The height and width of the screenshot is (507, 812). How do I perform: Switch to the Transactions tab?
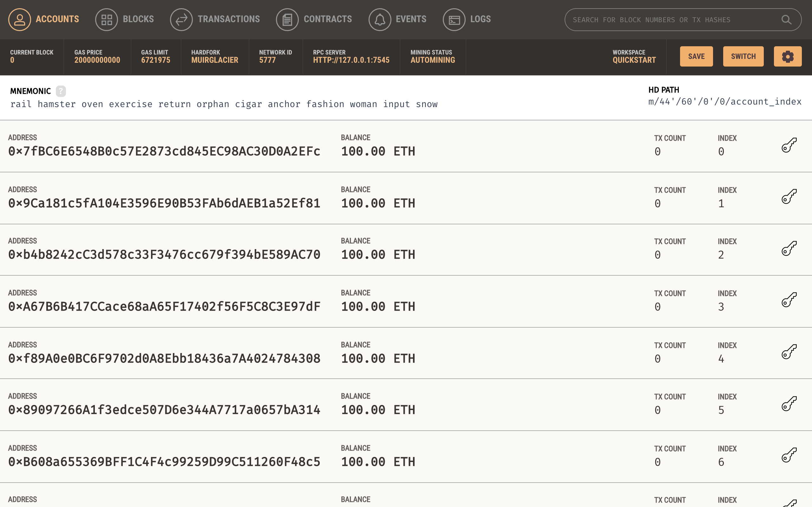coord(228,19)
